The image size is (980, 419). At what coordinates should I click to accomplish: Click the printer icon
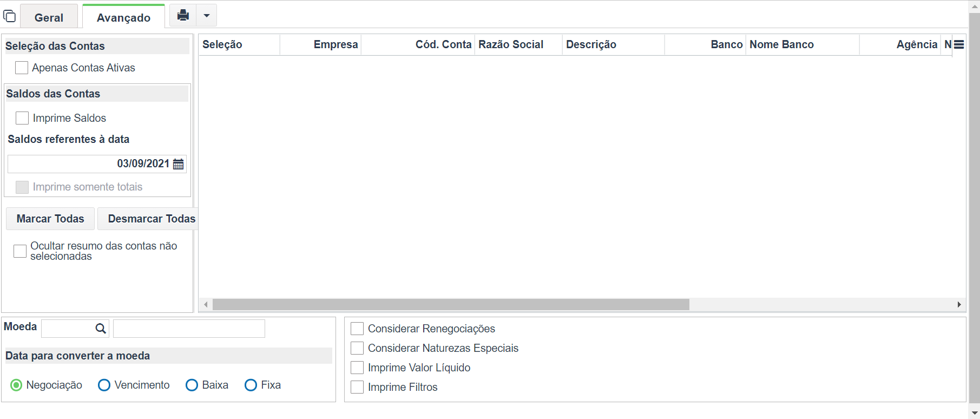[x=183, y=15]
